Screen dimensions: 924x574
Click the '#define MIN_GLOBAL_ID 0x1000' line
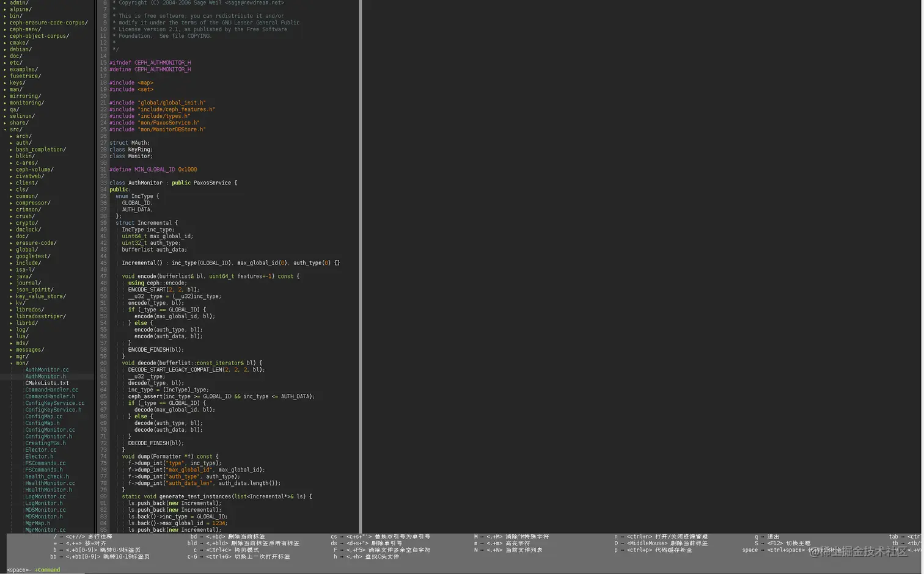pos(153,170)
